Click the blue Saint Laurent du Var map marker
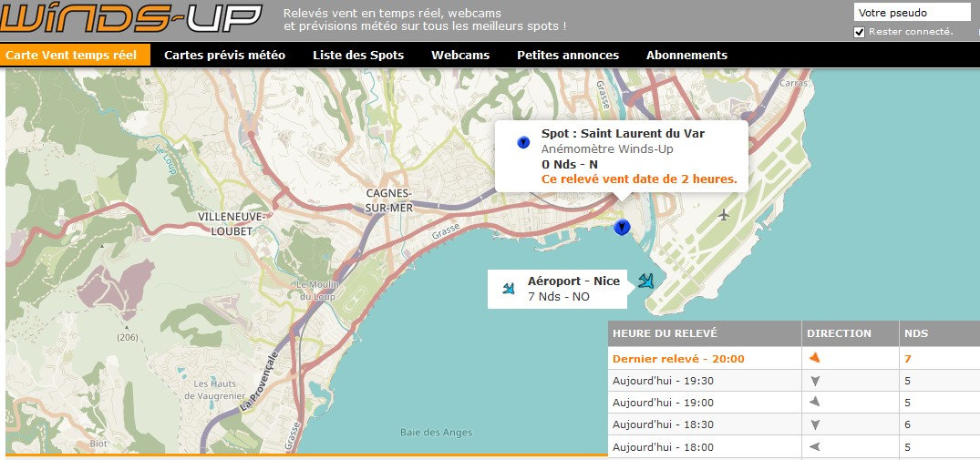Screen dimensions: 980x460 coord(622,227)
